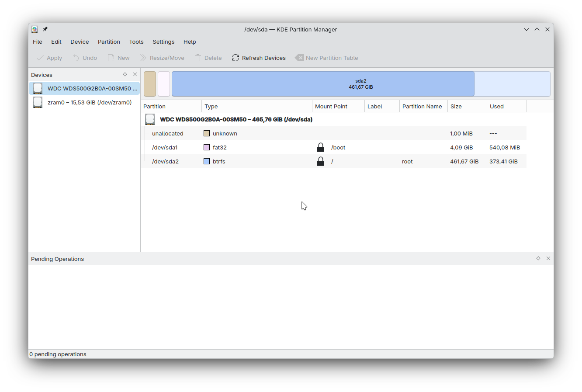Image resolution: width=582 pixels, height=392 pixels.
Task: Open the Tools menu
Action: pos(136,42)
